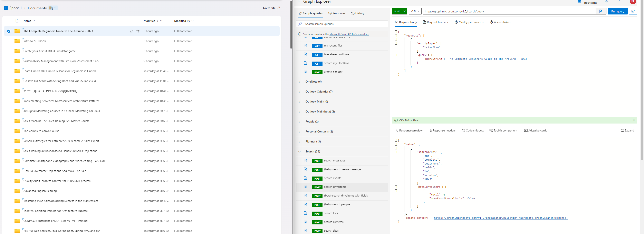Select the Response headers tab
Image resolution: width=644 pixels, height=234 pixels.
click(442, 130)
